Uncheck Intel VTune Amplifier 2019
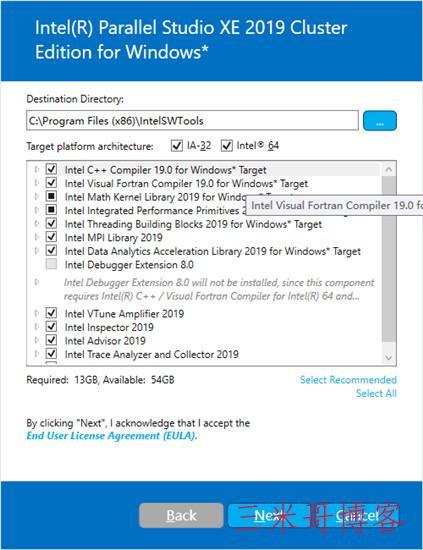The image size is (423, 550). 51,313
